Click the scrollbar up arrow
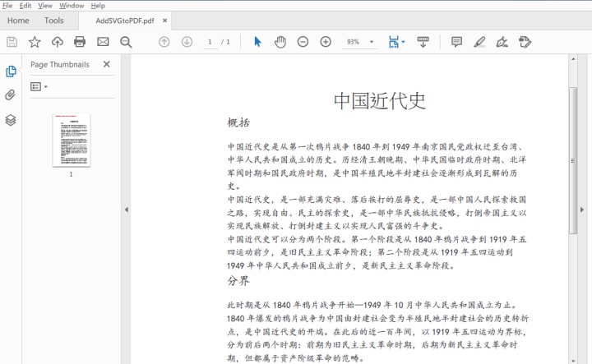 (x=573, y=59)
